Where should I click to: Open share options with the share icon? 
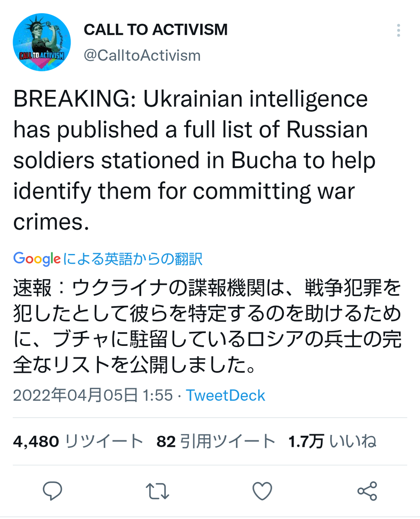(x=367, y=491)
